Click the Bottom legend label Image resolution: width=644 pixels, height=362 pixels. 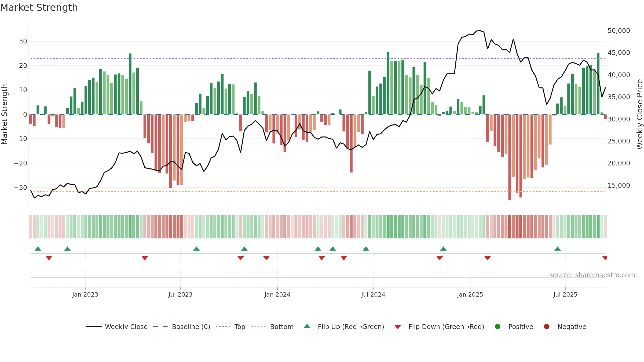(x=282, y=327)
